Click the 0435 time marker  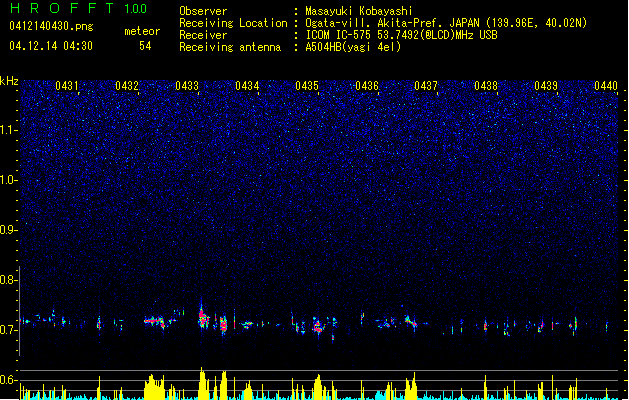(x=307, y=86)
